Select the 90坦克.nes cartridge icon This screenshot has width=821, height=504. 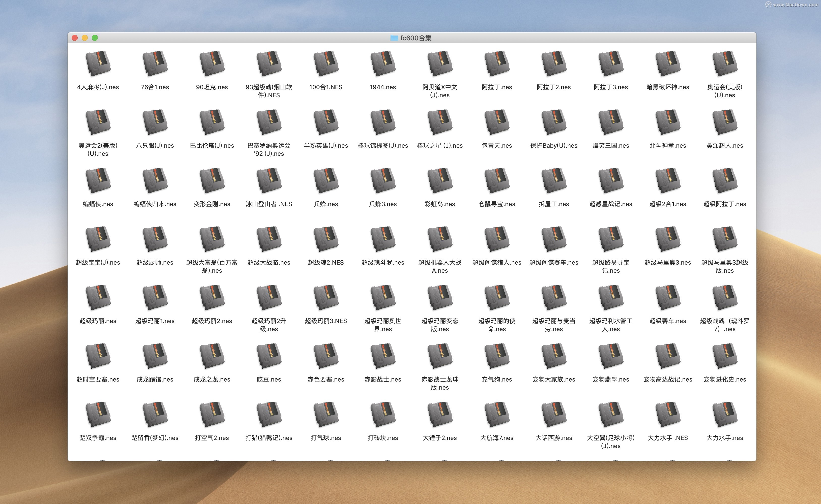click(212, 64)
